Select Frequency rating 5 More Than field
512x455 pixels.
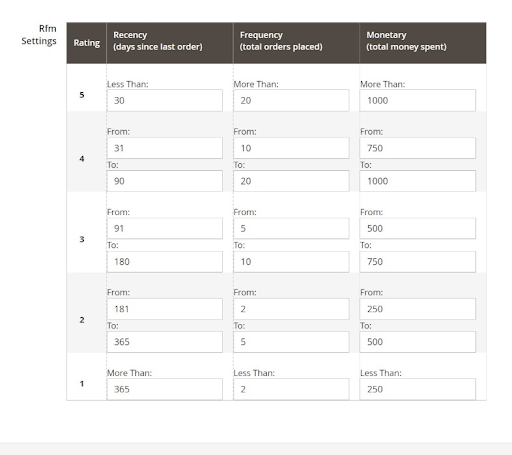pos(291,100)
